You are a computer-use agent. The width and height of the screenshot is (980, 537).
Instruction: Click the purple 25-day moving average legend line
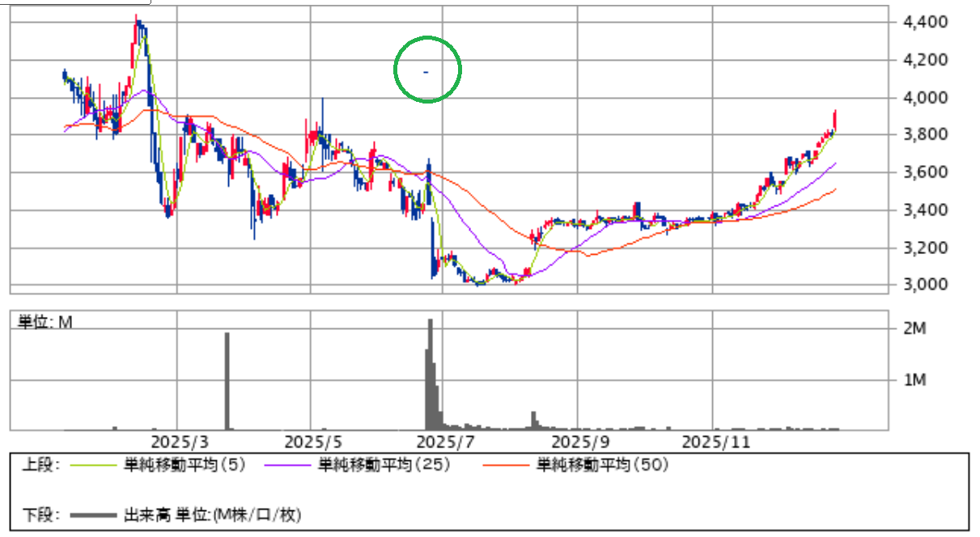286,465
